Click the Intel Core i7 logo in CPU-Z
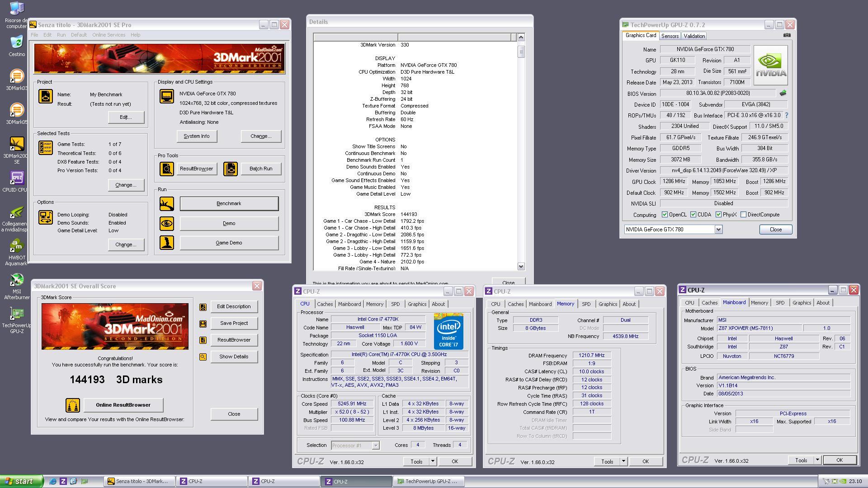 [x=448, y=331]
